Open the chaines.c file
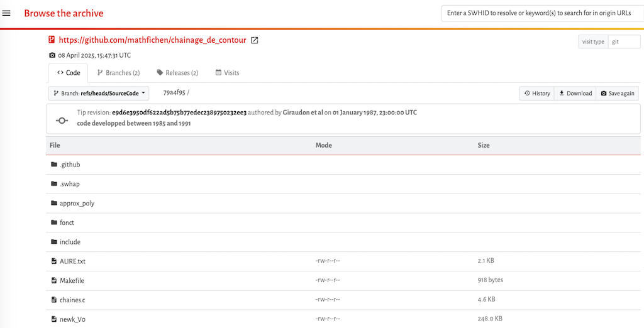644x328 pixels. [x=72, y=300]
